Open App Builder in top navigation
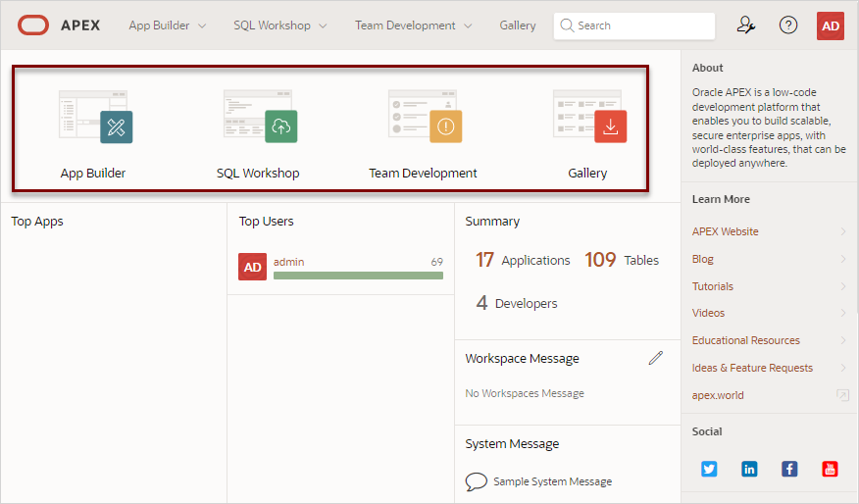 159,25
